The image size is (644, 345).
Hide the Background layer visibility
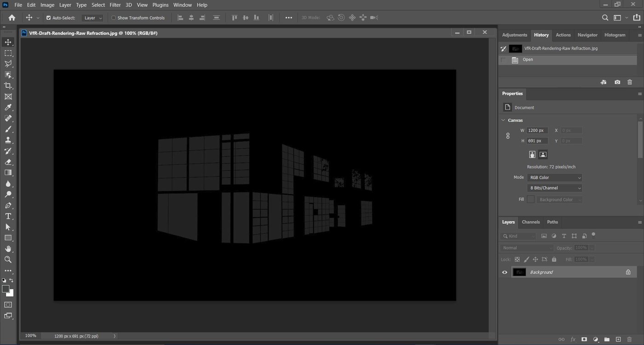tap(504, 272)
